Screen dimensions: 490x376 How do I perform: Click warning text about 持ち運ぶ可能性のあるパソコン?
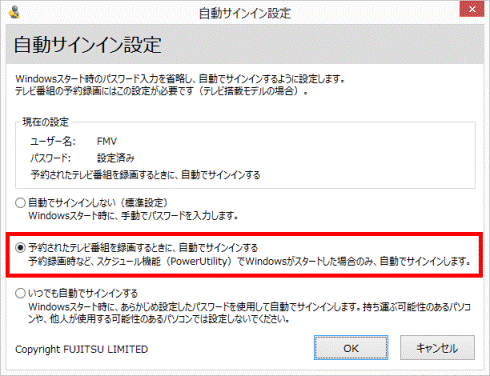tap(249, 313)
